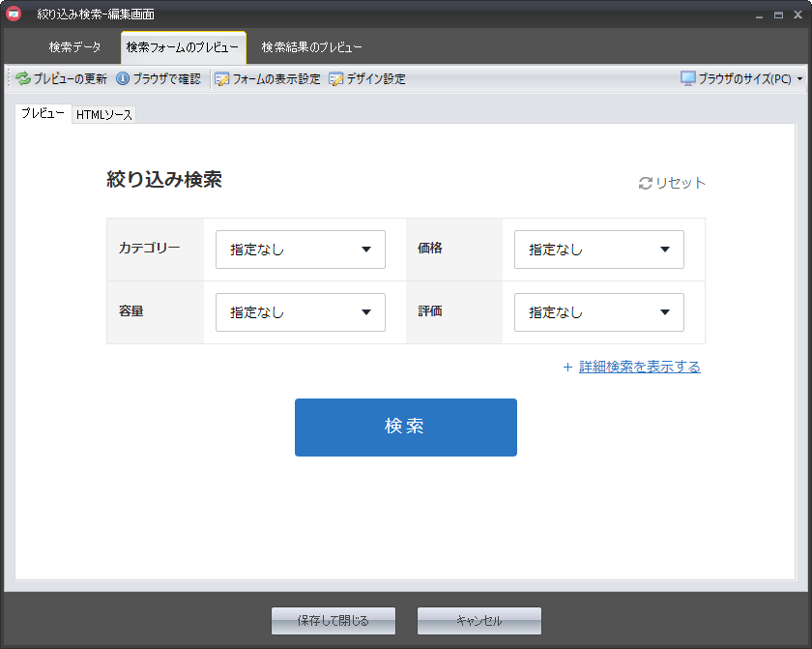The image size is (812, 649).
Task: Click the application logo in title bar
Action: coord(14,15)
